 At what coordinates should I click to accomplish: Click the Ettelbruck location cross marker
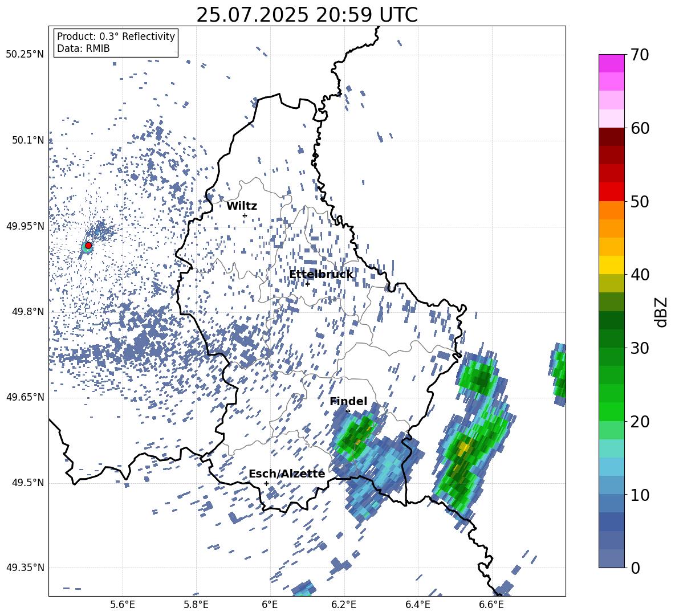pos(307,283)
